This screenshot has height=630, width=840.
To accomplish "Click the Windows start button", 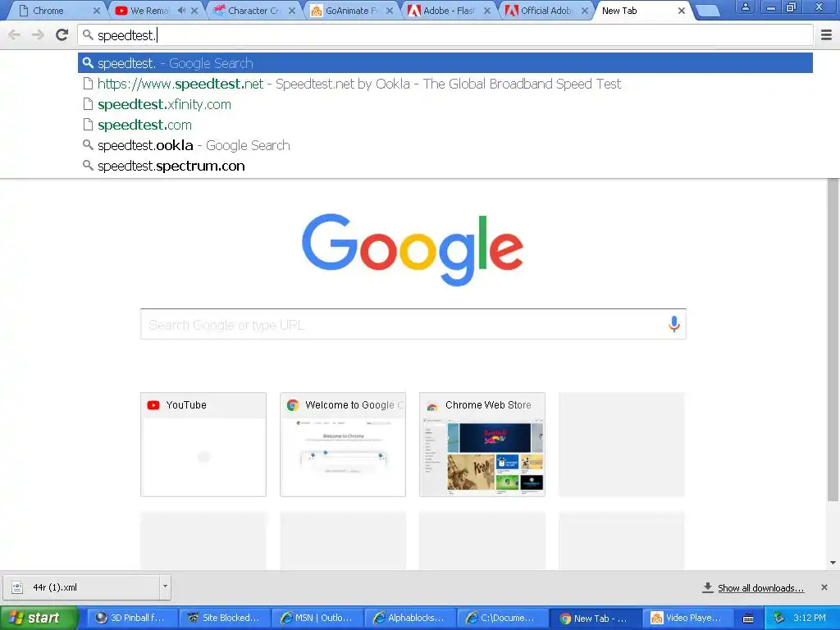I will [x=39, y=619].
